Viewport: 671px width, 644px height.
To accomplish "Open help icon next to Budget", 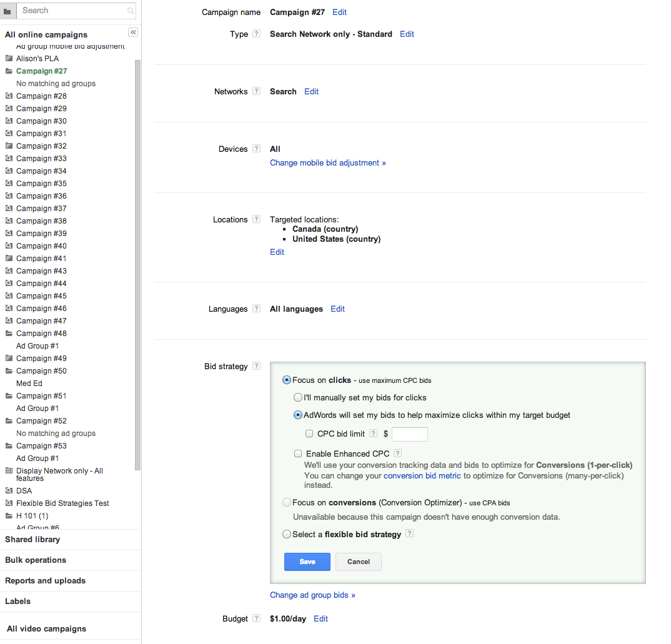I will click(256, 618).
